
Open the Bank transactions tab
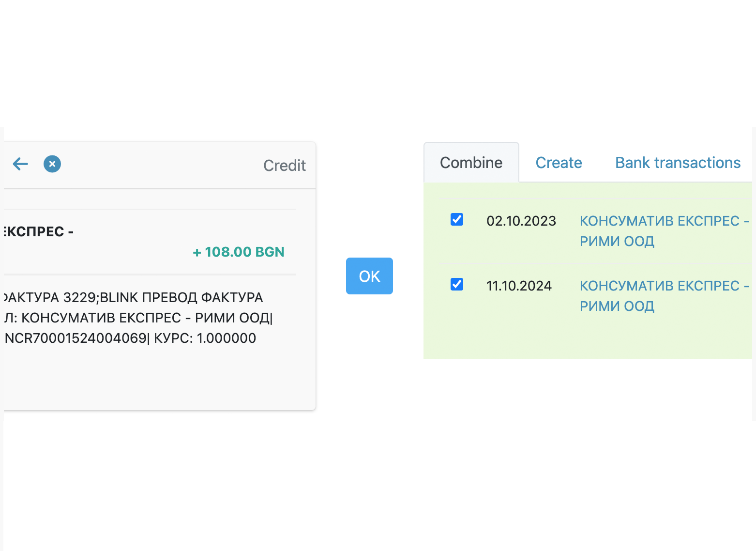(x=678, y=163)
